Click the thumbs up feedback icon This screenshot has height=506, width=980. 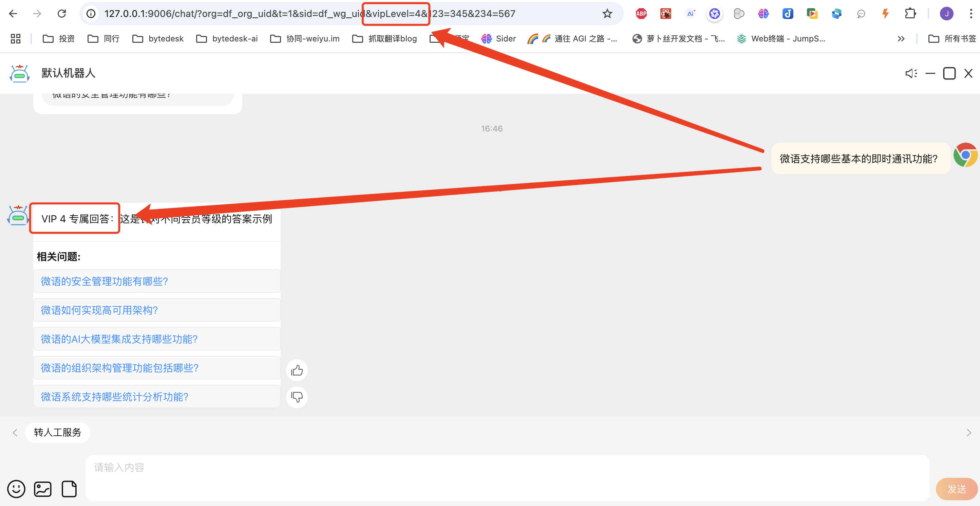(x=297, y=370)
